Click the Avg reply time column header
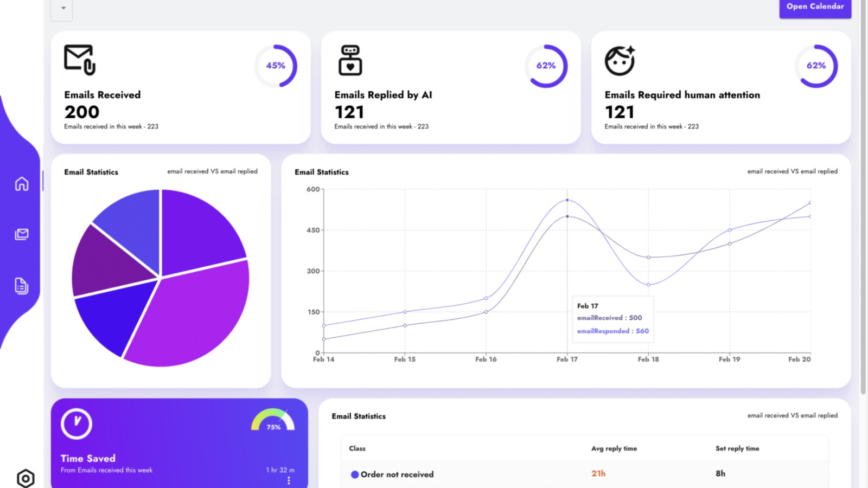This screenshot has width=868, height=488. pos(614,448)
